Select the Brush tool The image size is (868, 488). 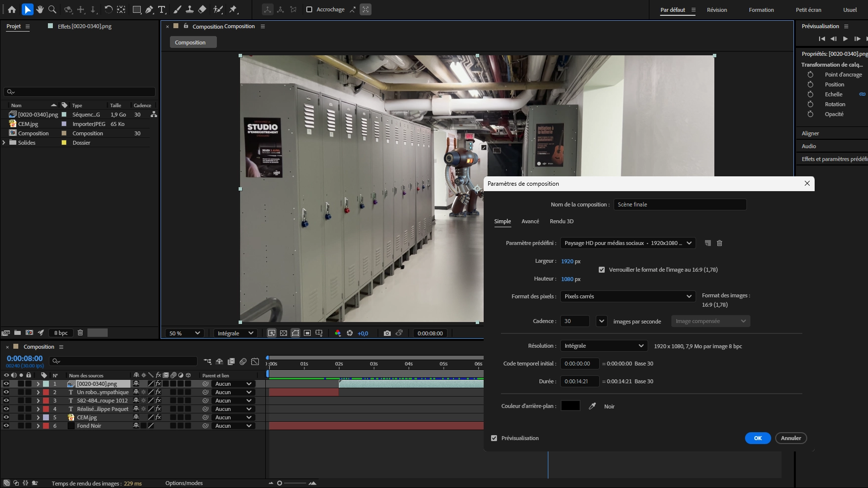pos(177,9)
